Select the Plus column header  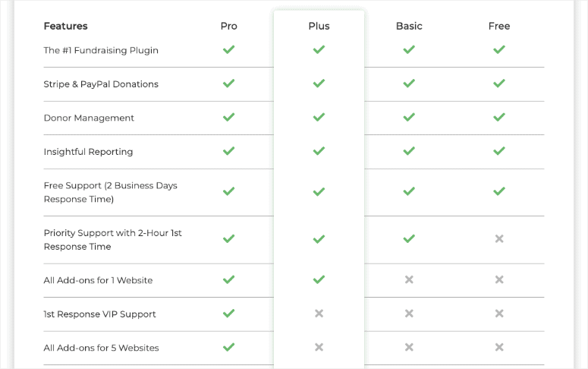[319, 26]
